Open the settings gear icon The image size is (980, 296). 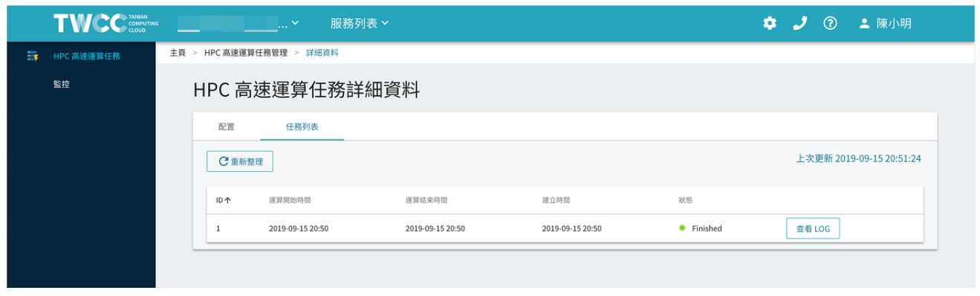[770, 23]
